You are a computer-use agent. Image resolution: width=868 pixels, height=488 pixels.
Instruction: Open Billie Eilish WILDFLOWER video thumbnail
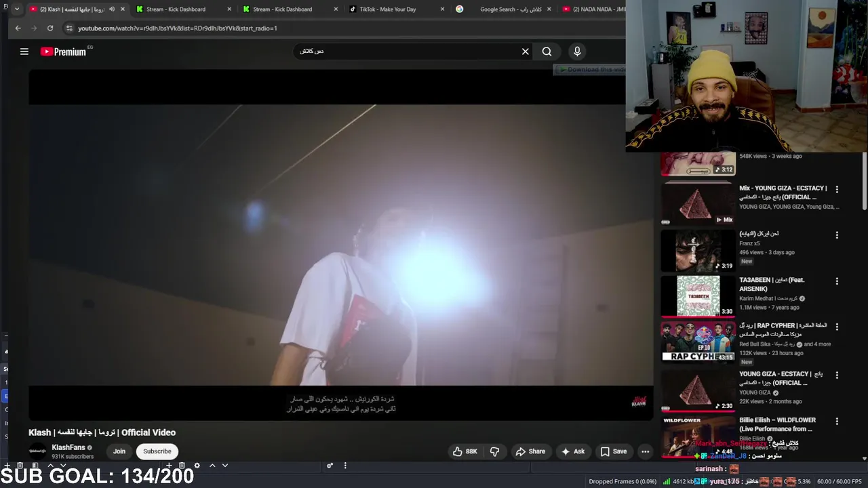click(x=698, y=437)
